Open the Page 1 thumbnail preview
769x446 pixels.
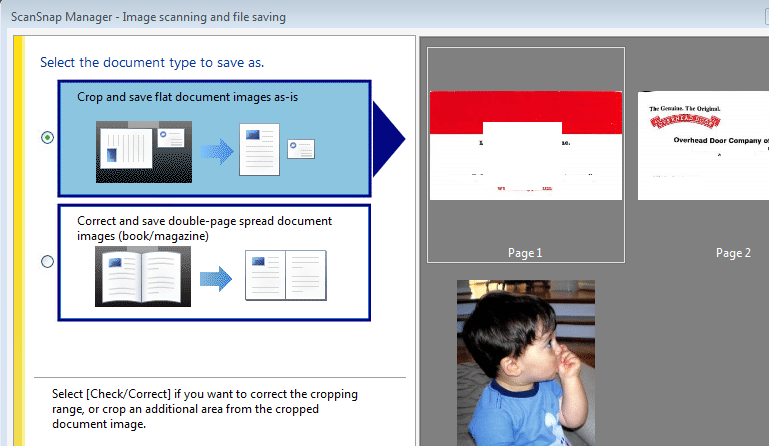[x=525, y=145]
